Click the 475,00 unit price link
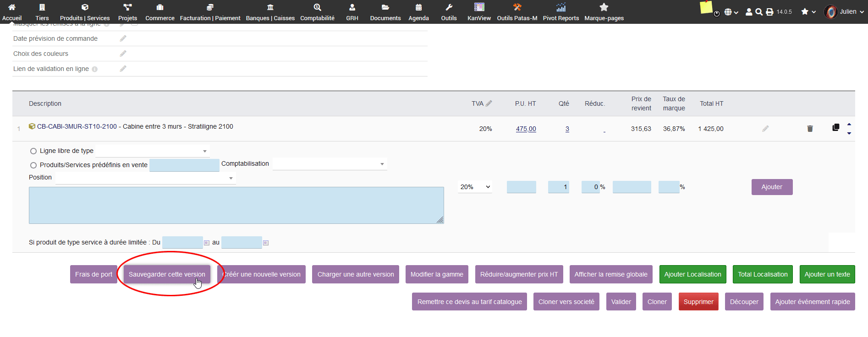 (526, 129)
